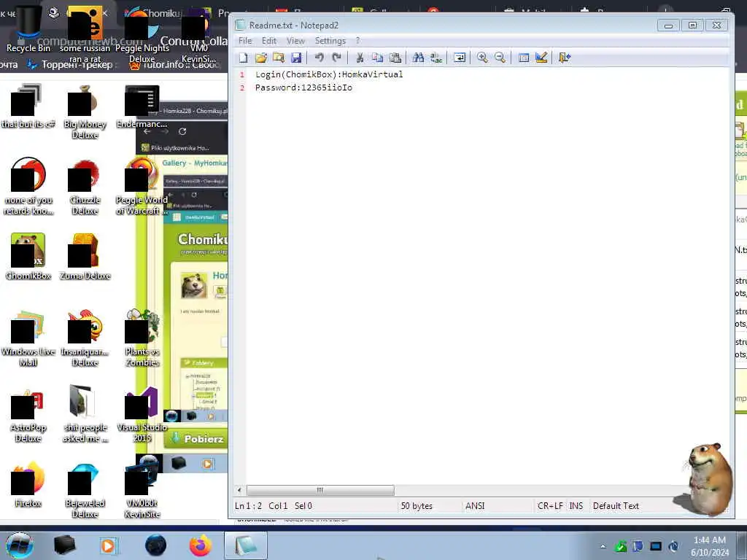Create a new document in Notepad2 toolbar

click(x=244, y=58)
